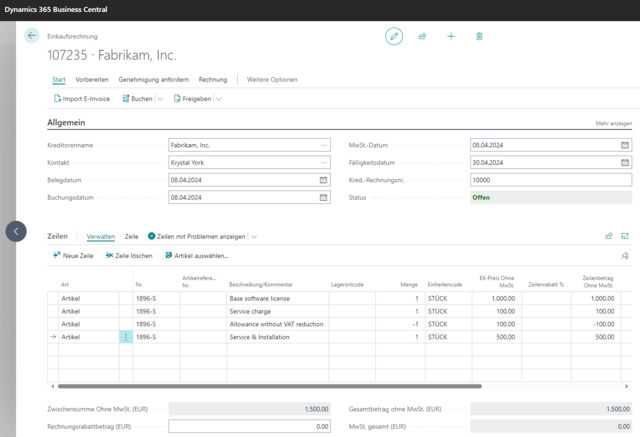Click Service & Installation description cell
This screenshot has height=437, width=640.
coord(278,337)
